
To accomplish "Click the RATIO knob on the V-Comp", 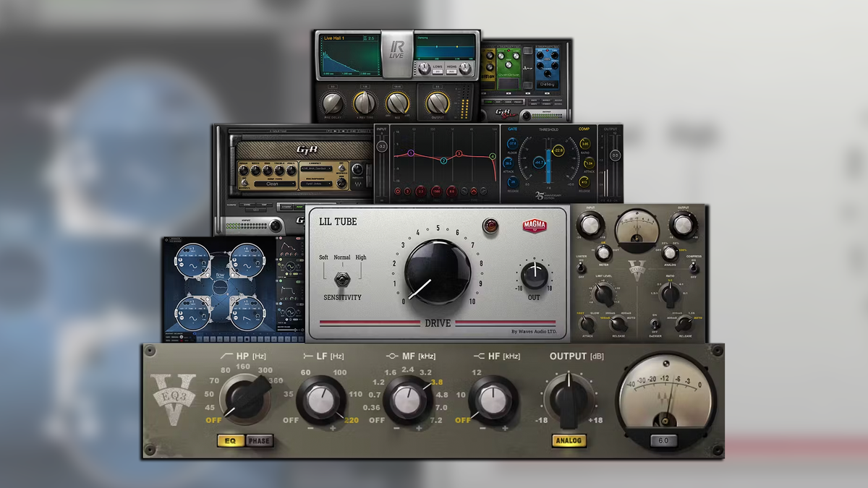I will pyautogui.click(x=669, y=294).
